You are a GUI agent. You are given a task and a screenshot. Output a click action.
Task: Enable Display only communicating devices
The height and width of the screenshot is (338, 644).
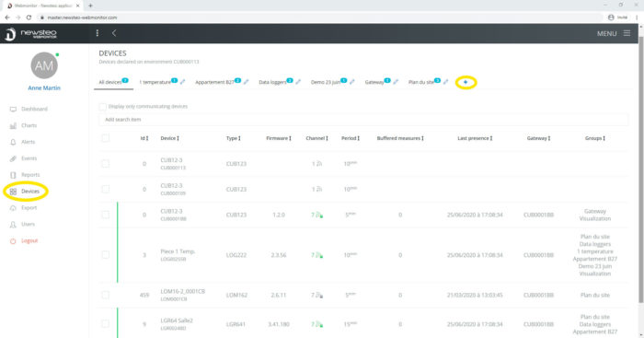tap(103, 107)
